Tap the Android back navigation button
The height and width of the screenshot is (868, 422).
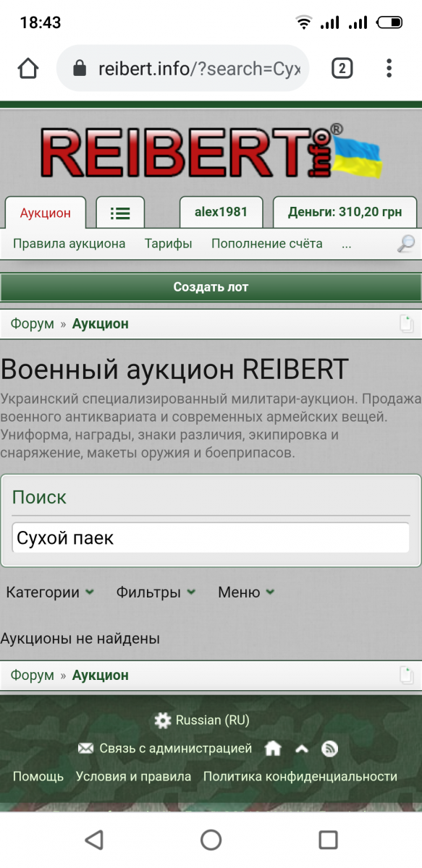click(x=93, y=840)
